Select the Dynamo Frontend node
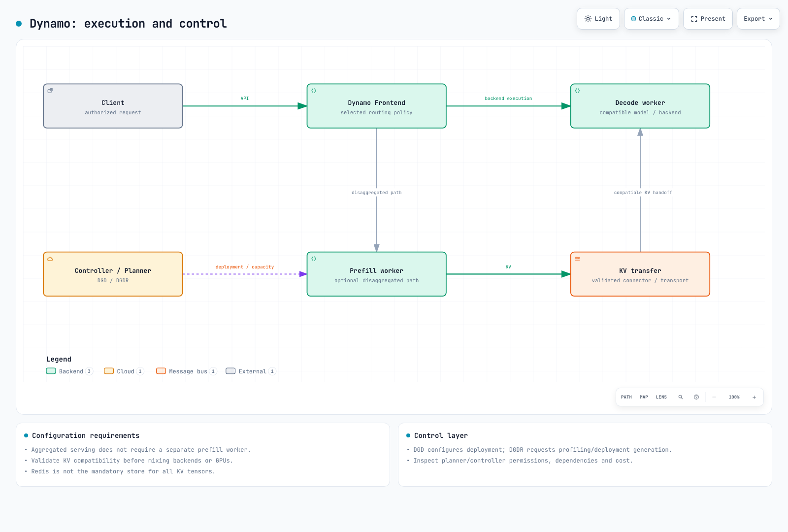This screenshot has width=788, height=532. pyautogui.click(x=376, y=106)
